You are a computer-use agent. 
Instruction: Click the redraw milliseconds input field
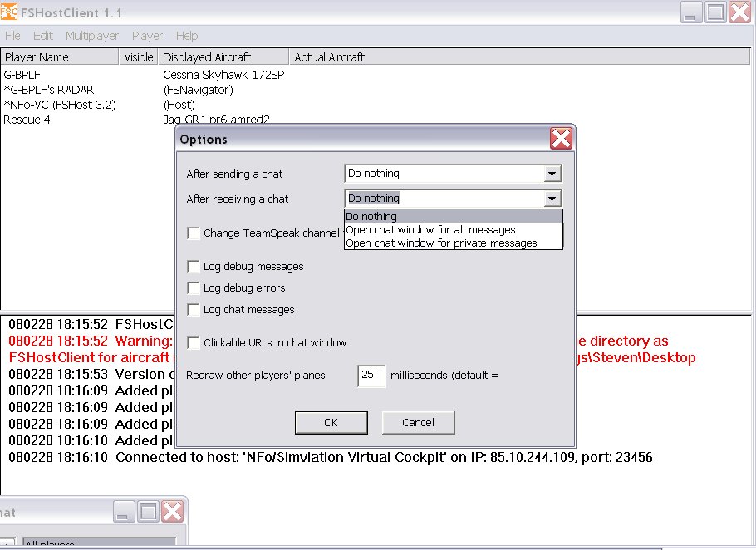click(x=371, y=376)
